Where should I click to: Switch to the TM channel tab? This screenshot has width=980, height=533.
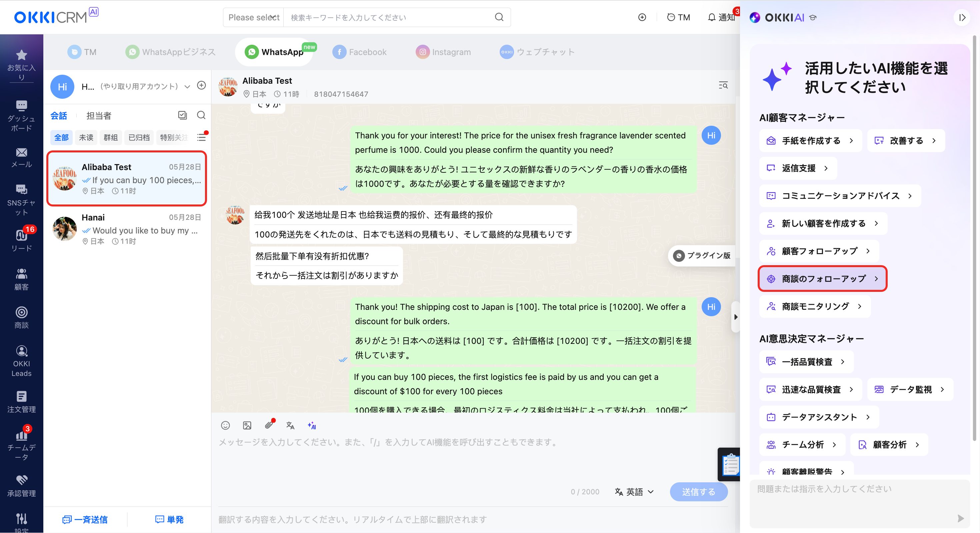point(82,52)
